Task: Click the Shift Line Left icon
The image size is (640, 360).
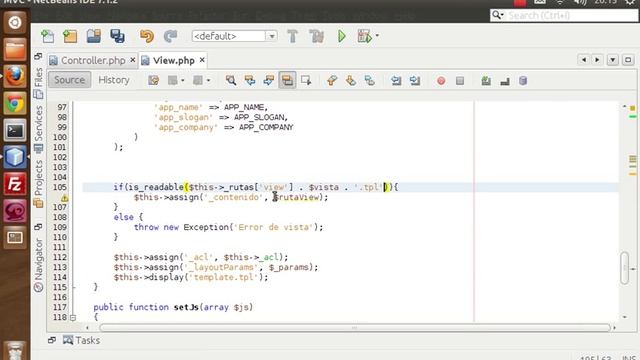Action: click(x=396, y=80)
